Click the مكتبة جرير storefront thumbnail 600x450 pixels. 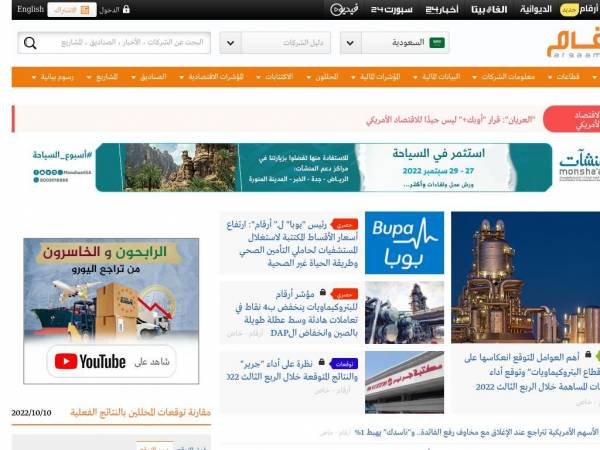404,382
